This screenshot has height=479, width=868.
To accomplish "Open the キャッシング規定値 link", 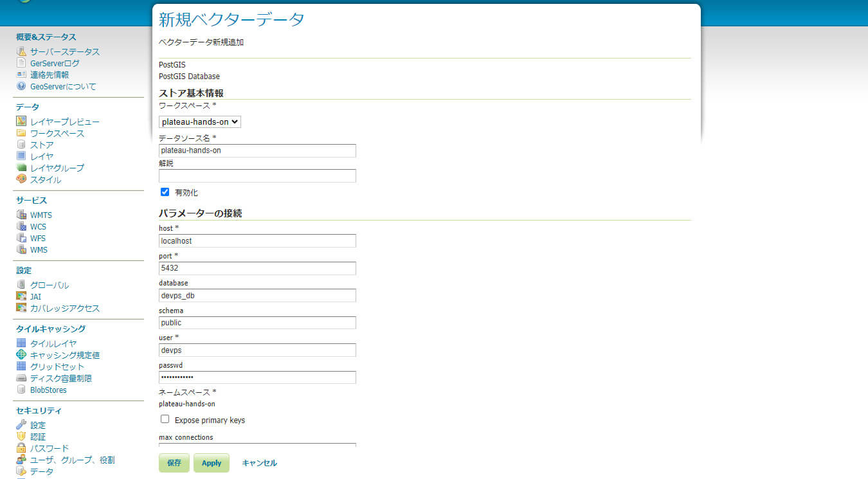I will (65, 355).
